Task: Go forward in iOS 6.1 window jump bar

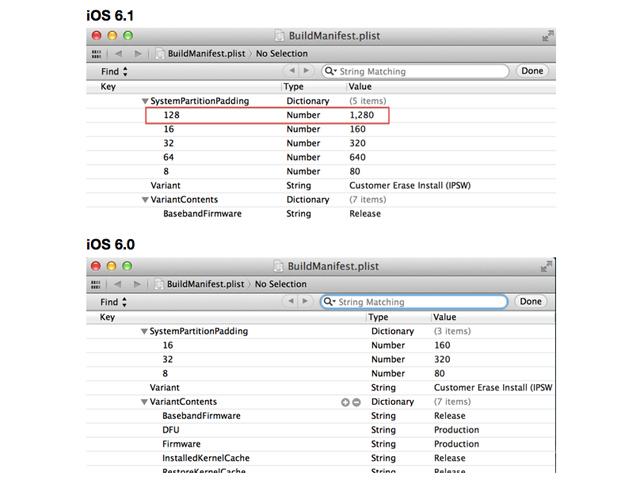Action: pyautogui.click(x=138, y=53)
